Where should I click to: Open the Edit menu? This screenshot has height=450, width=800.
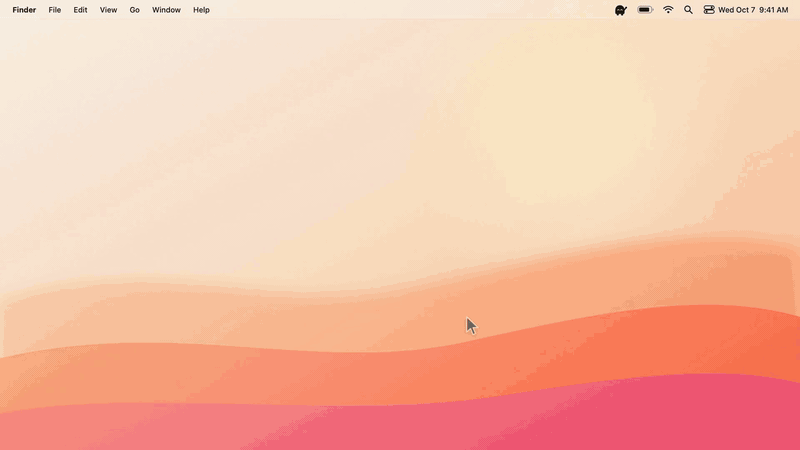pyautogui.click(x=80, y=10)
